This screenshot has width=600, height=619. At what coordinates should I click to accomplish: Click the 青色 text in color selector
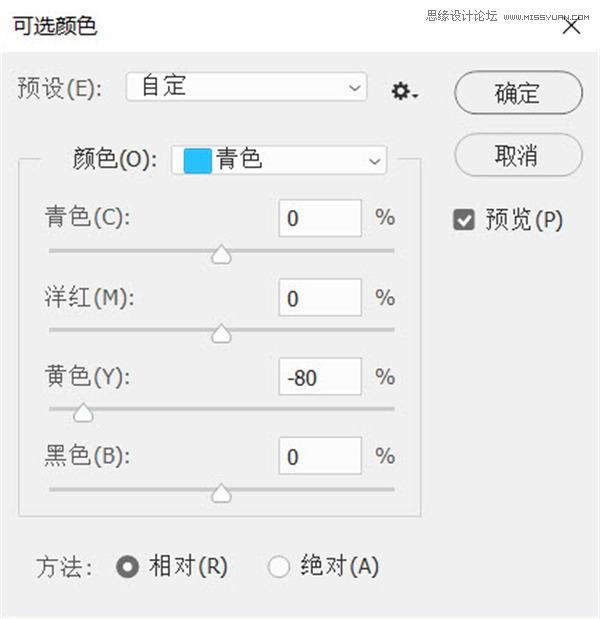[239, 159]
